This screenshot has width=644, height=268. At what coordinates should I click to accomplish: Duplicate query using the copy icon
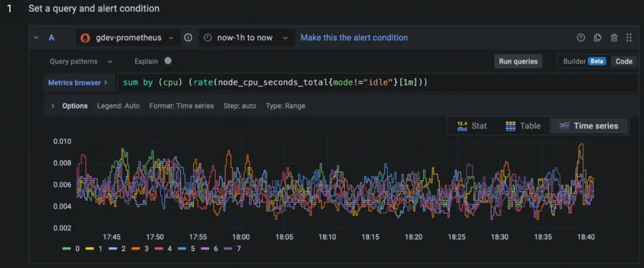[x=597, y=38]
